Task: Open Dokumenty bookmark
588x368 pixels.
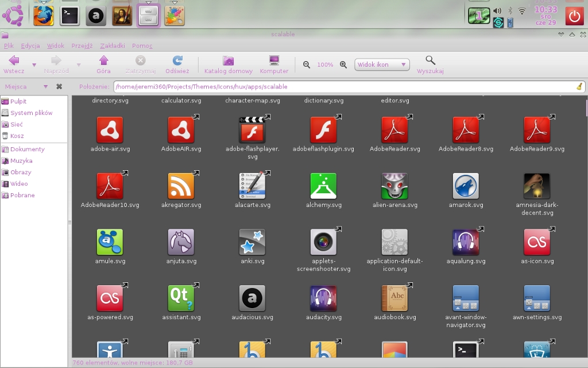Action: [x=23, y=149]
